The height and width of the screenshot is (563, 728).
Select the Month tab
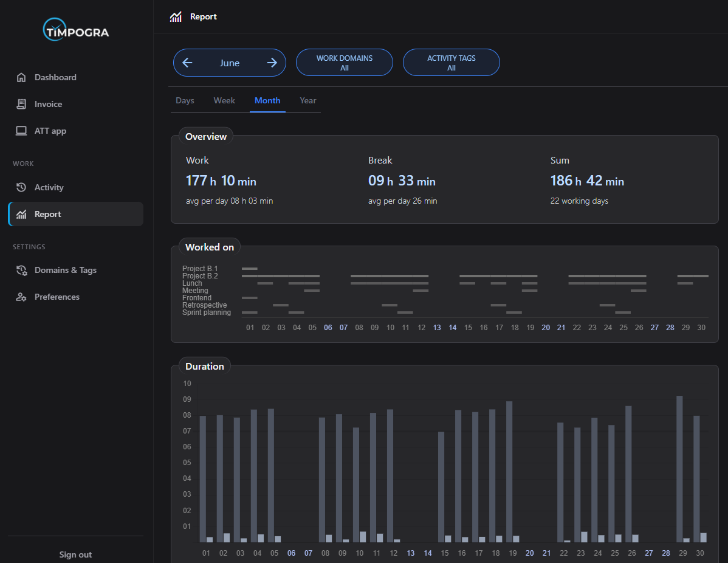(267, 100)
